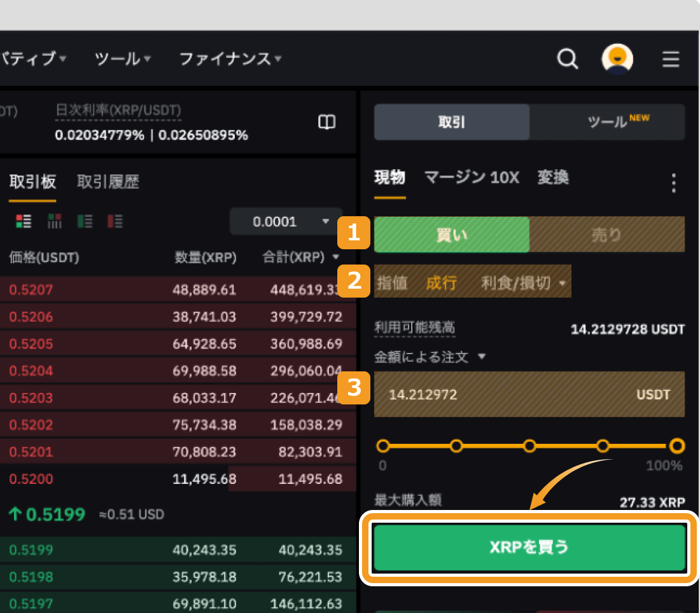The height and width of the screenshot is (613, 700).
Task: Select the 0.5207 ask price row
Action: (178, 289)
